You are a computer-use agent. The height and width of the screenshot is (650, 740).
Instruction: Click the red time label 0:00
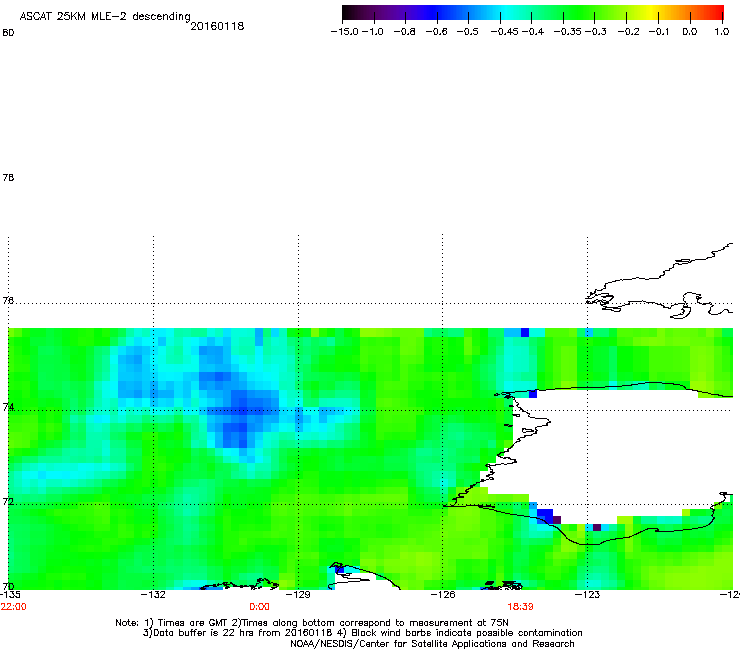pyautogui.click(x=260, y=607)
